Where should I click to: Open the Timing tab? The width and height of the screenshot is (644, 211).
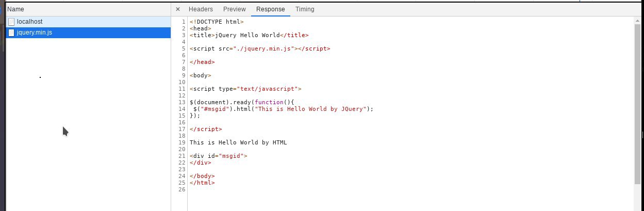(x=305, y=9)
